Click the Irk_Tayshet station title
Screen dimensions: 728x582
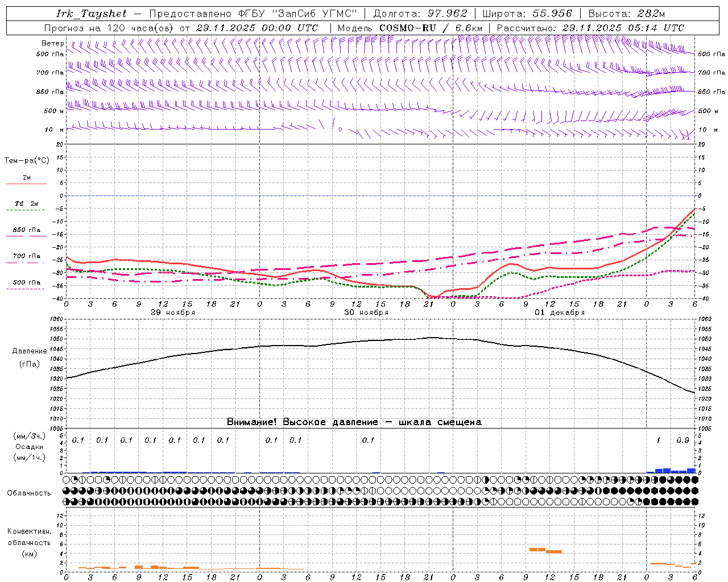[x=91, y=14]
